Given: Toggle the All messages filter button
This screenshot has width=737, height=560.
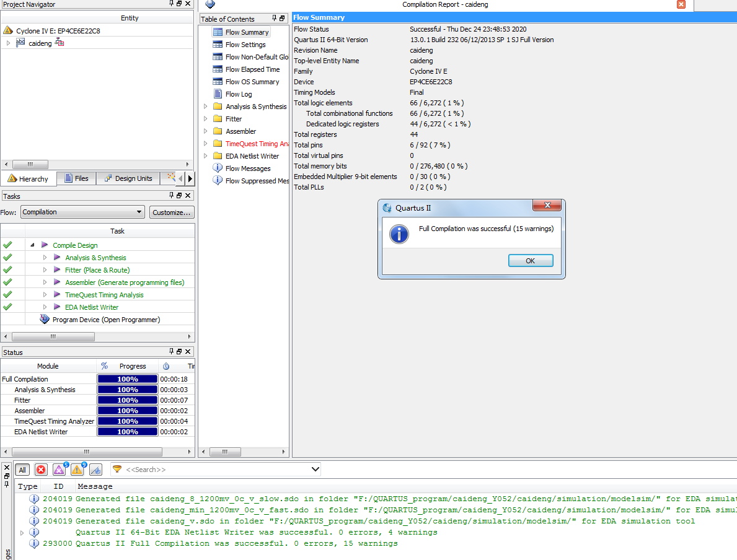Looking at the screenshot, I should pyautogui.click(x=22, y=470).
